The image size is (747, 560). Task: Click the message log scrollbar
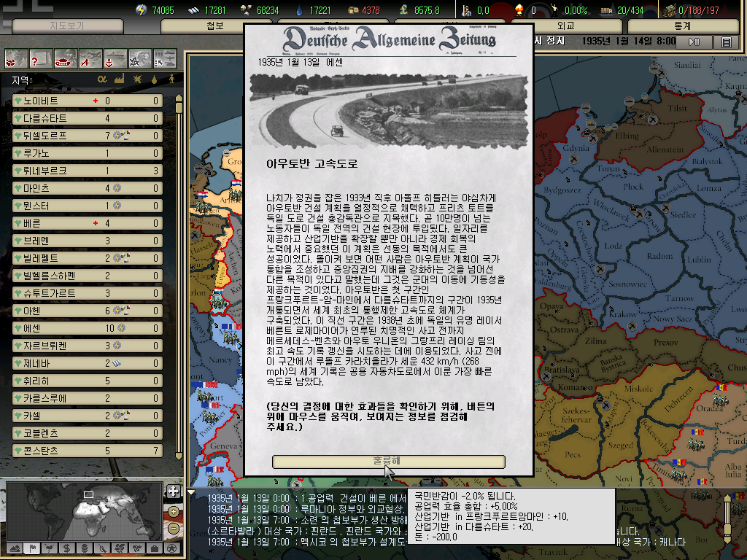click(727, 519)
